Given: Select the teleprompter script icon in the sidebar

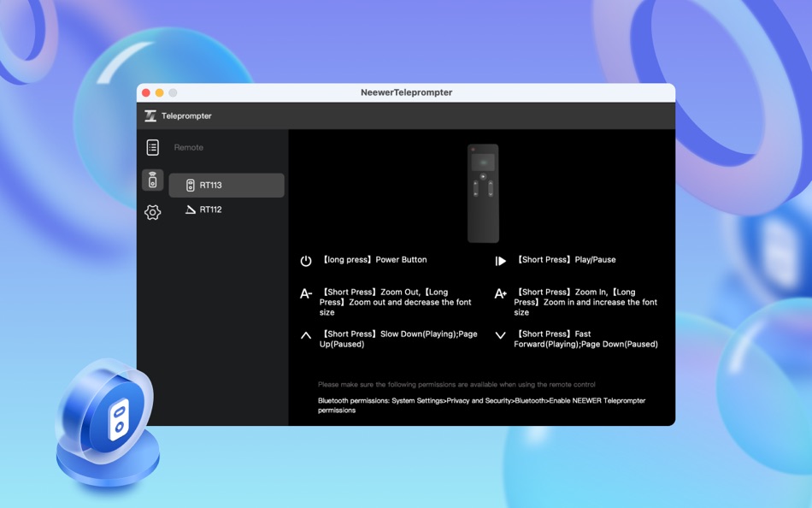Looking at the screenshot, I should pyautogui.click(x=155, y=147).
